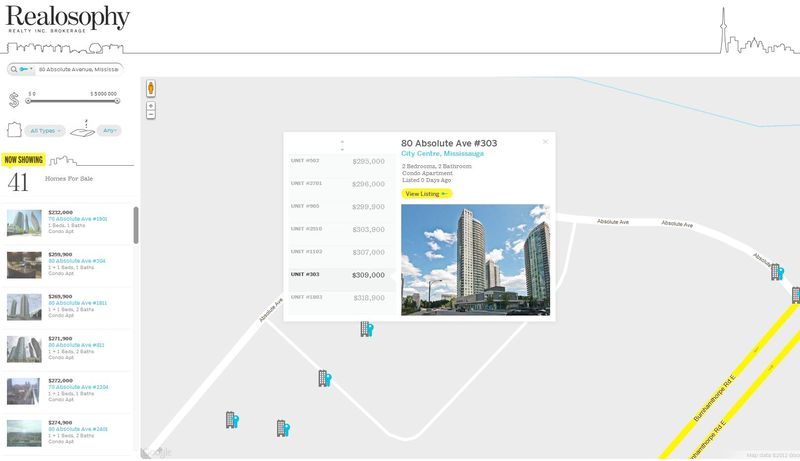Select Unit #303 at $309,000

pos(342,275)
